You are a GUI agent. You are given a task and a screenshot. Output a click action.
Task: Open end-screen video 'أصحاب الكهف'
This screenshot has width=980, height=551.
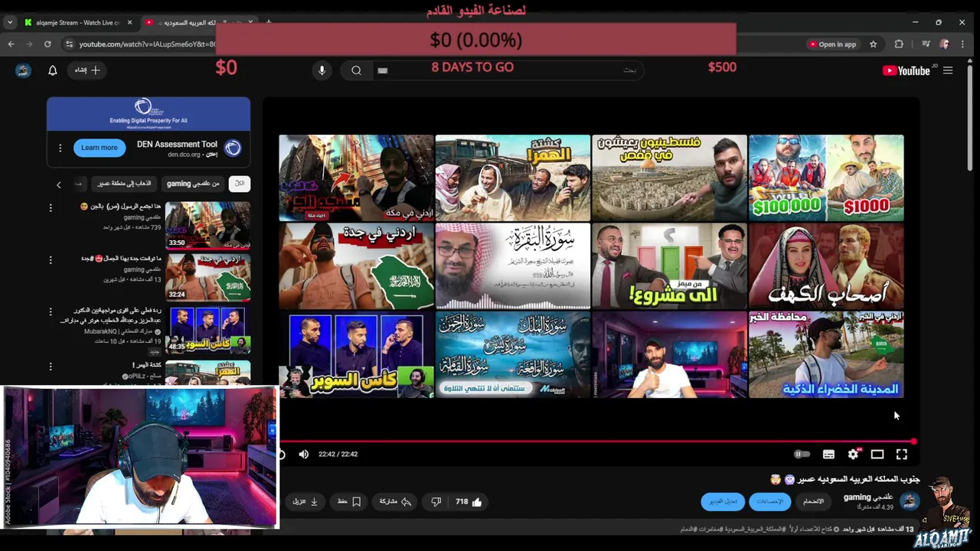[826, 266]
